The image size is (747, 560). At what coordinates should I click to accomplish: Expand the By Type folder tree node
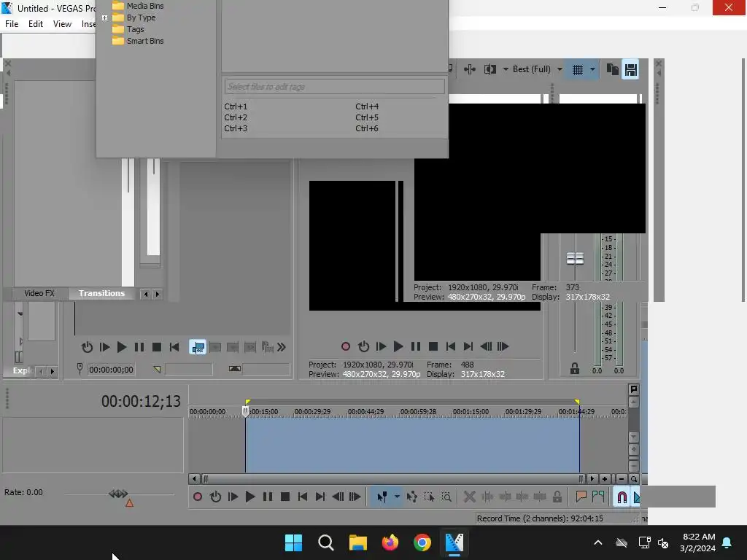tap(105, 18)
